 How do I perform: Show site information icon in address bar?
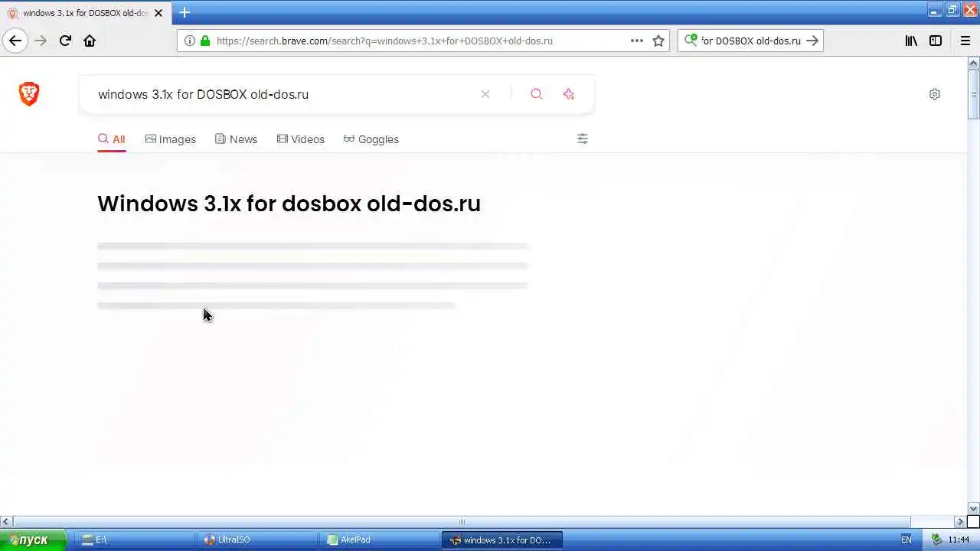coord(190,41)
